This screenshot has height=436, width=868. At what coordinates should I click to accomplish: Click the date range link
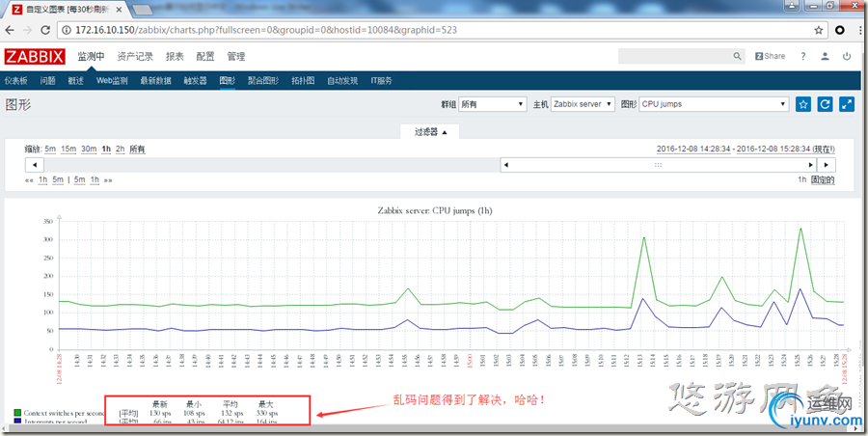click(746, 149)
